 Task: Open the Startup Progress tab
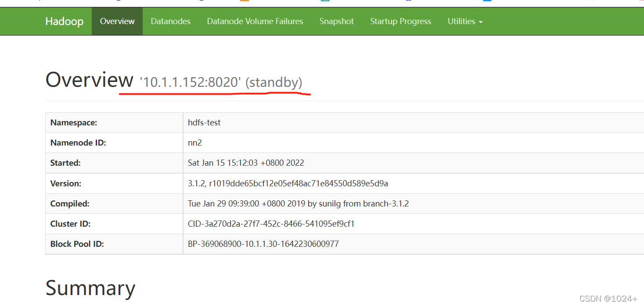coord(400,21)
